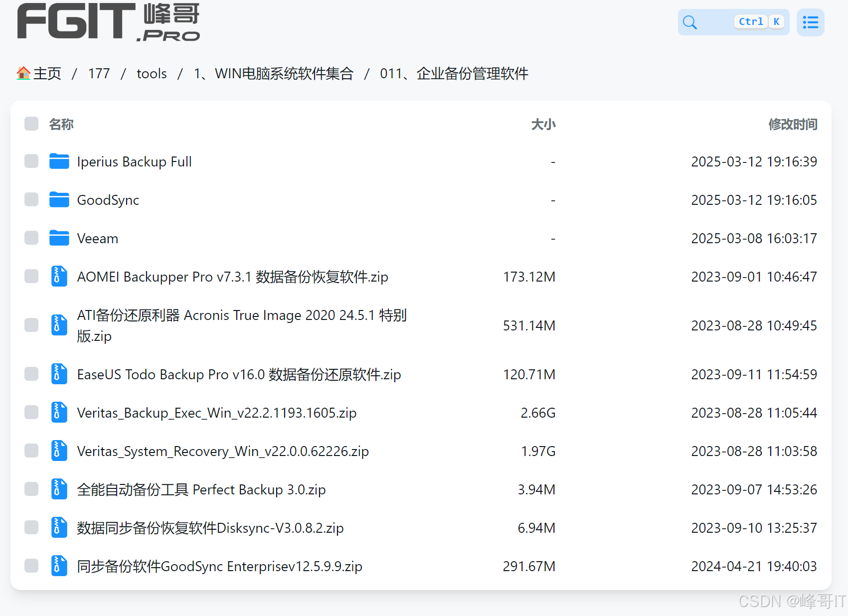Open the Veeam folder name

(98, 239)
